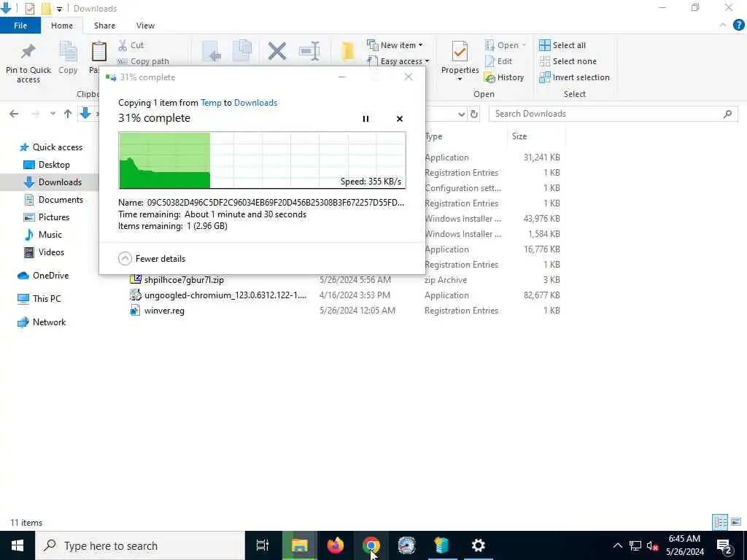The width and height of the screenshot is (747, 560).
Task: Select OneDrive in navigation pane
Action: (x=43, y=276)
